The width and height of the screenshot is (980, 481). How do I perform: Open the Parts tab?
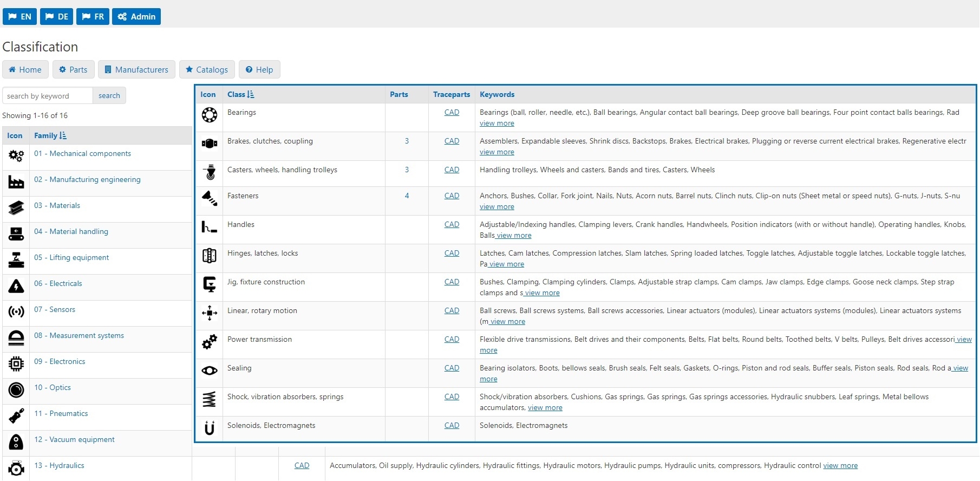point(74,69)
